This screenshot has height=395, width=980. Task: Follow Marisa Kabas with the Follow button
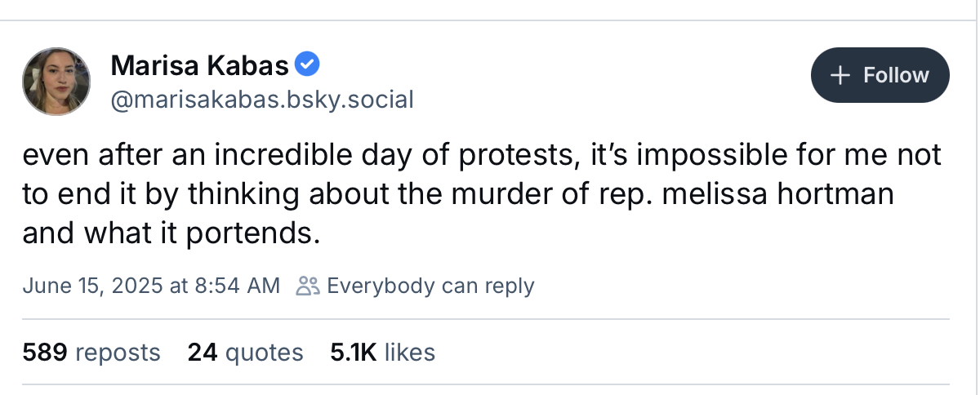pos(880,75)
